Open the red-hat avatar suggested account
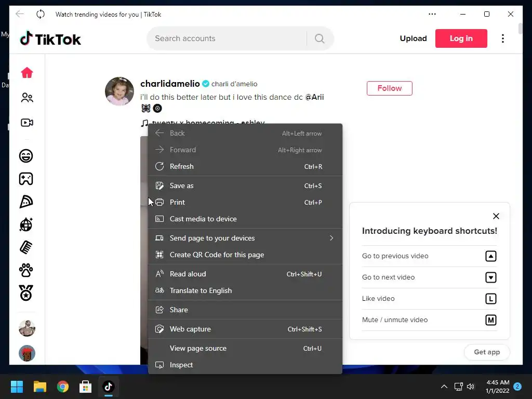Viewport: 532px width, 399px height. tap(27, 353)
